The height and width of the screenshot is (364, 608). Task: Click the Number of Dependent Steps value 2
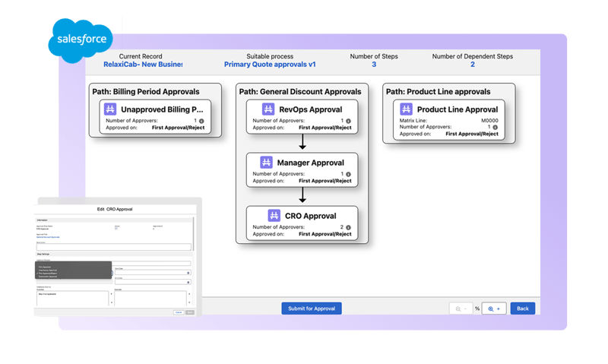coord(472,65)
